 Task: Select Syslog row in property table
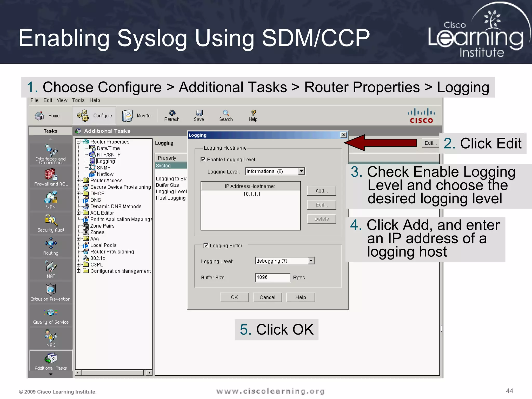171,166
